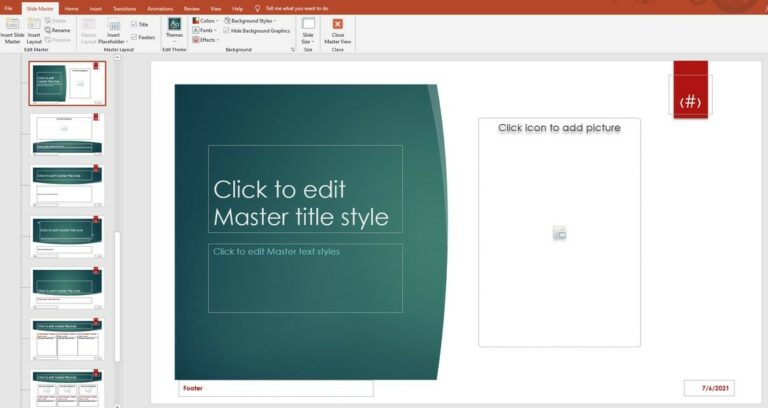
Task: Open the Background Styles dropdown
Action: pyautogui.click(x=250, y=21)
